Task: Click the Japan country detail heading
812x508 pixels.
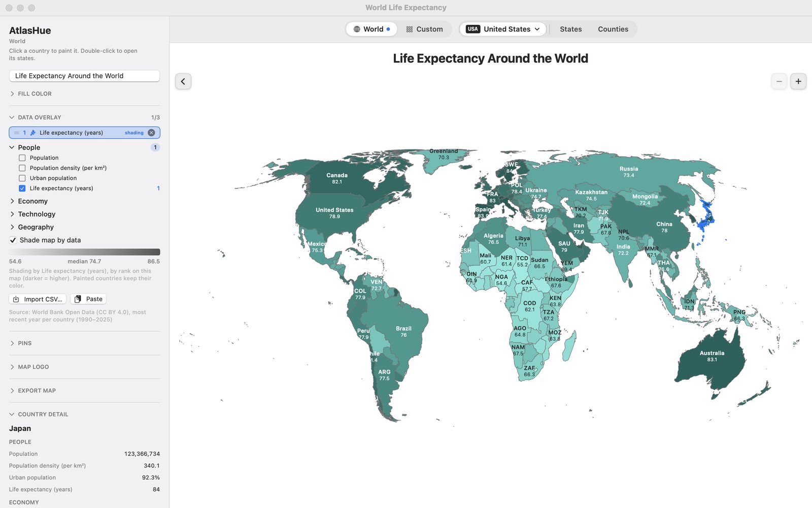Action: [x=20, y=429]
